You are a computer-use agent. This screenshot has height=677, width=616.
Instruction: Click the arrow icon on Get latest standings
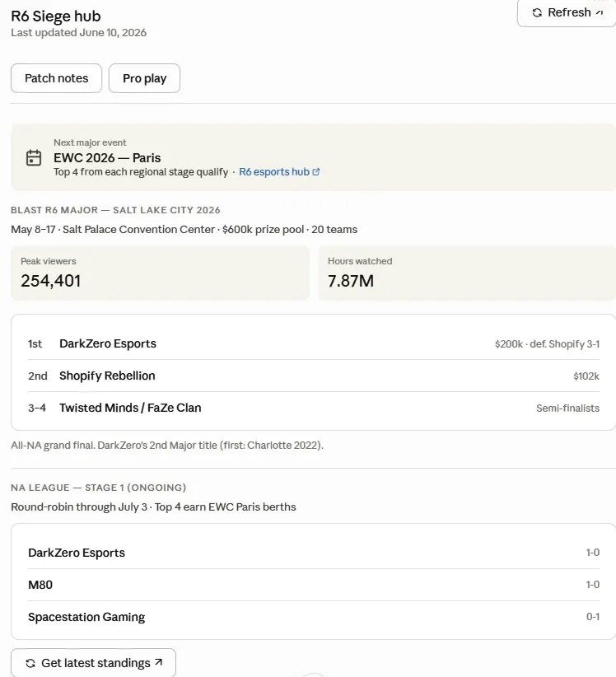(x=158, y=662)
